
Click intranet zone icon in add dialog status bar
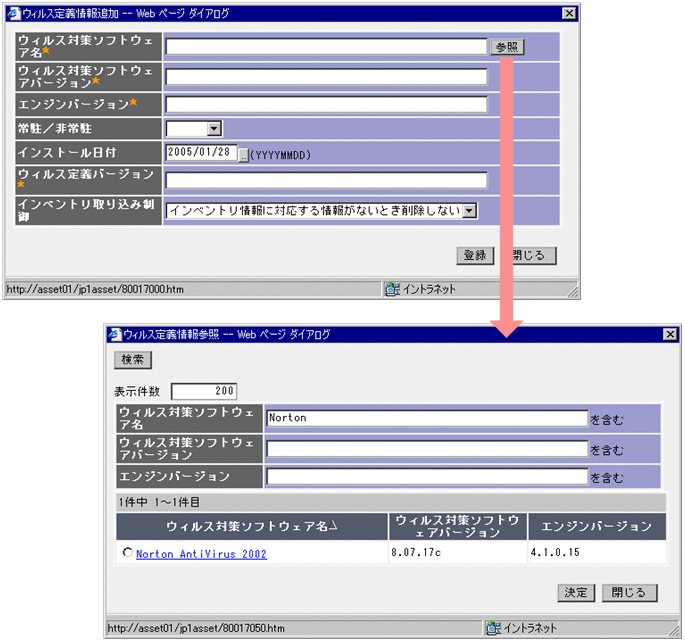392,289
